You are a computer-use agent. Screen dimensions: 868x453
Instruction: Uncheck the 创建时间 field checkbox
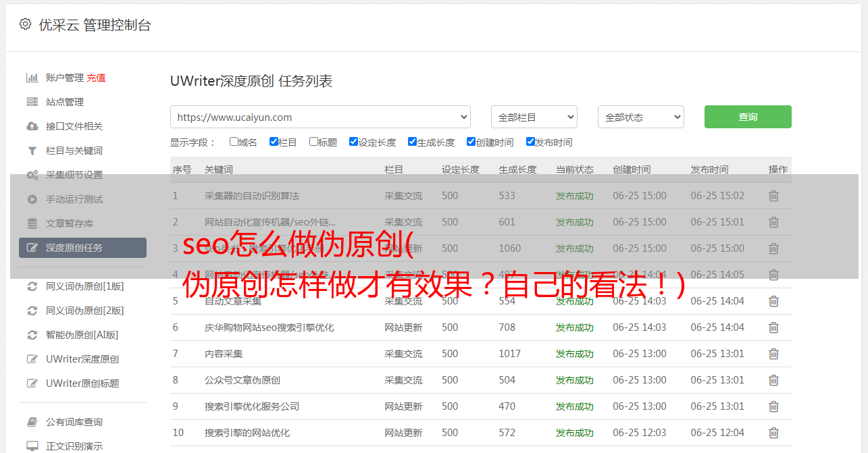tap(471, 142)
